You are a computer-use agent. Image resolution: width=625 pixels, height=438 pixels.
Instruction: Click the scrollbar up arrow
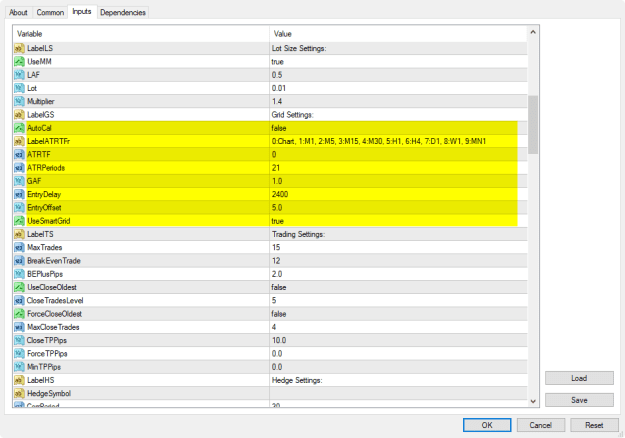pyautogui.click(x=533, y=32)
